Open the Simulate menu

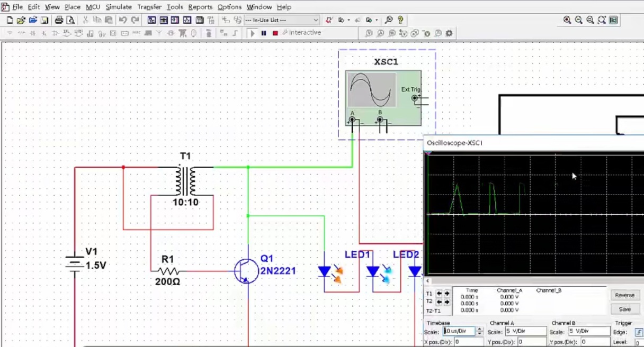119,7
